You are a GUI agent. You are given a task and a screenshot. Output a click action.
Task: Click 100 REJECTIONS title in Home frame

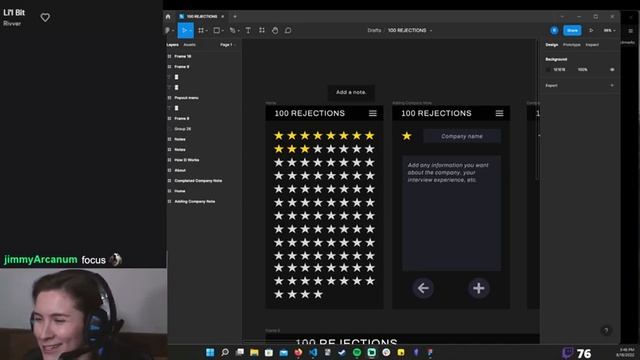pos(309,113)
